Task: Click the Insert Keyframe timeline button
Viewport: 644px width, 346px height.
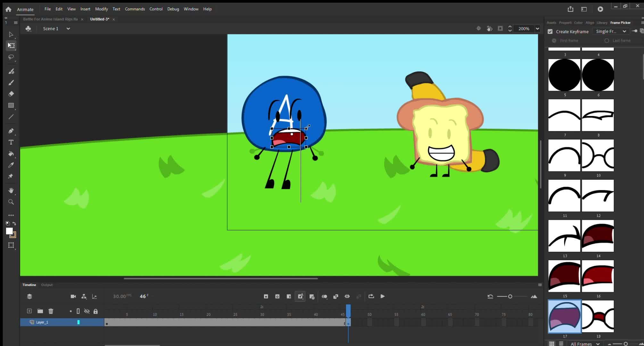Action: tap(266, 296)
